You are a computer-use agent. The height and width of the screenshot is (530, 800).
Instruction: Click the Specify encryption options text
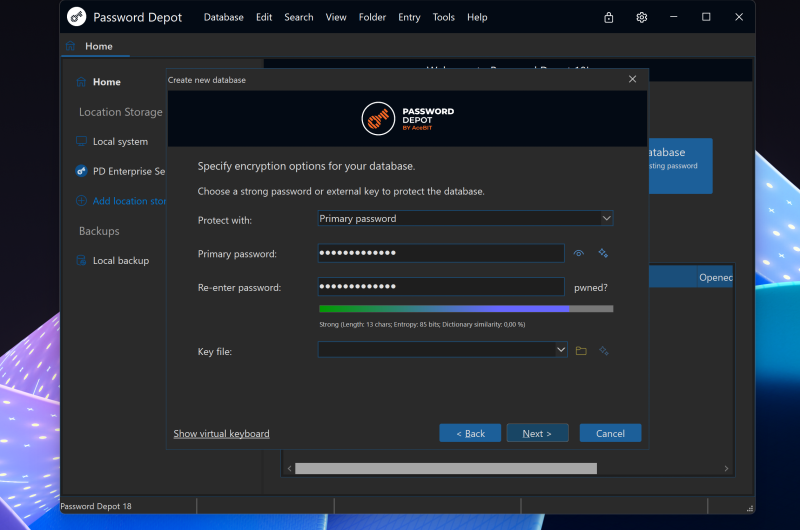click(x=306, y=166)
